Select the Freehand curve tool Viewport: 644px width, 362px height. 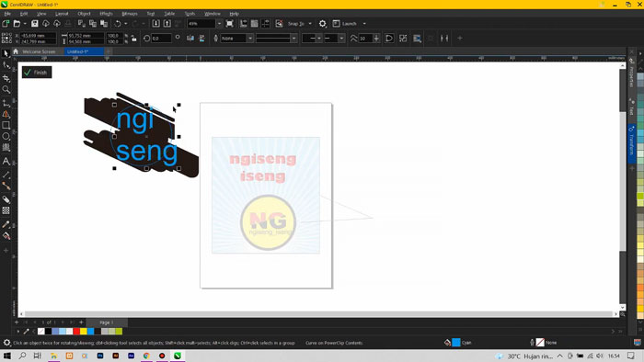6,103
